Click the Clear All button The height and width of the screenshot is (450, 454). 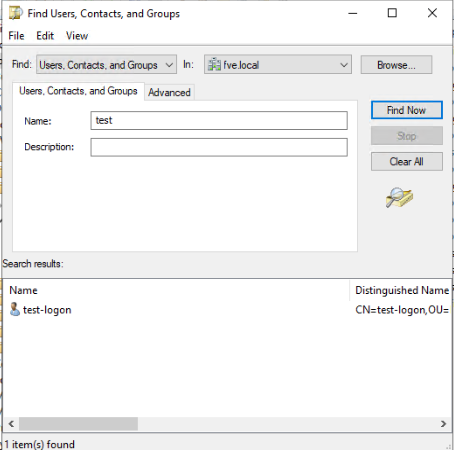[407, 162]
